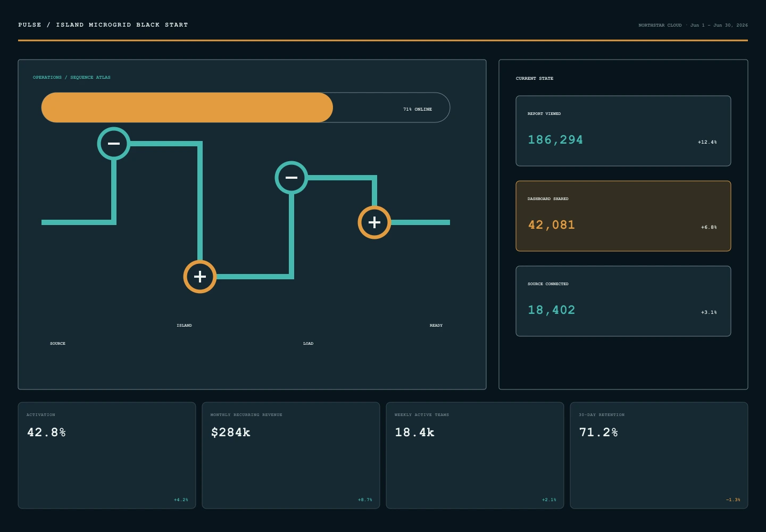Click the +6.8% change on Dashboard Shared
This screenshot has width=766, height=532.
(x=709, y=227)
